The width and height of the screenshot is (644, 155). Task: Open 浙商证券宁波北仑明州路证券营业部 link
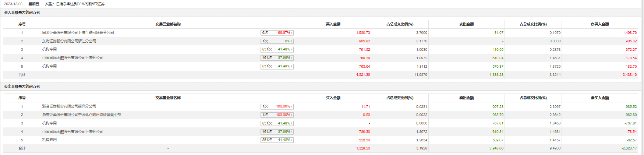coord(81,115)
